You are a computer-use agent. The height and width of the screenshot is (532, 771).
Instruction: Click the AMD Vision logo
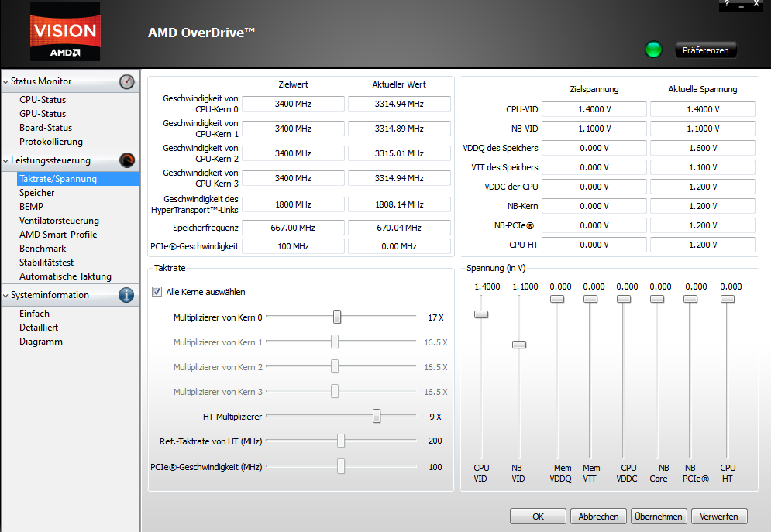pos(65,32)
